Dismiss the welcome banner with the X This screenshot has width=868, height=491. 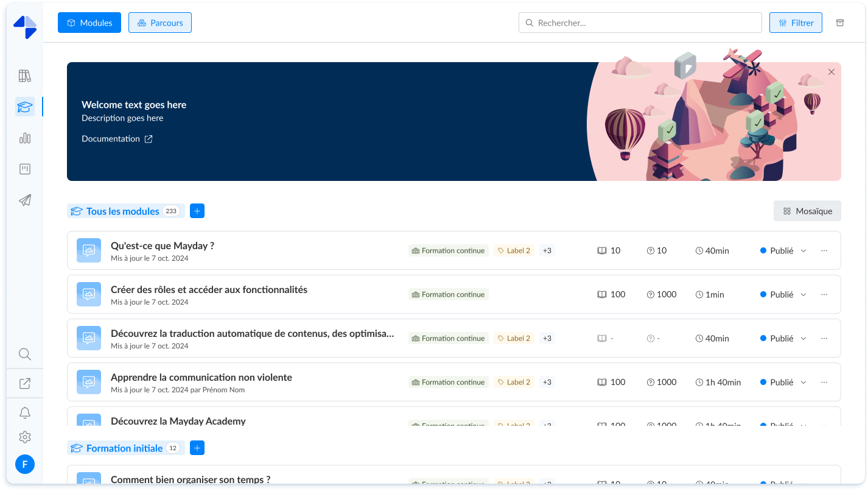(x=831, y=72)
